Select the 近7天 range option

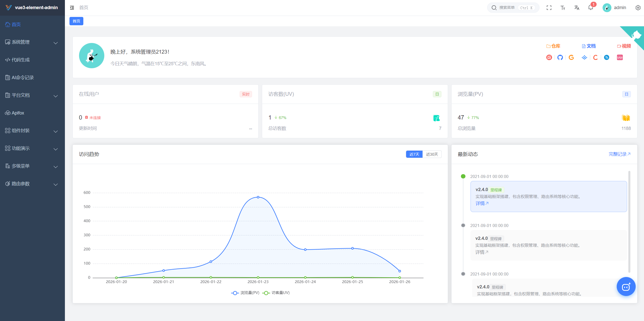pos(414,154)
